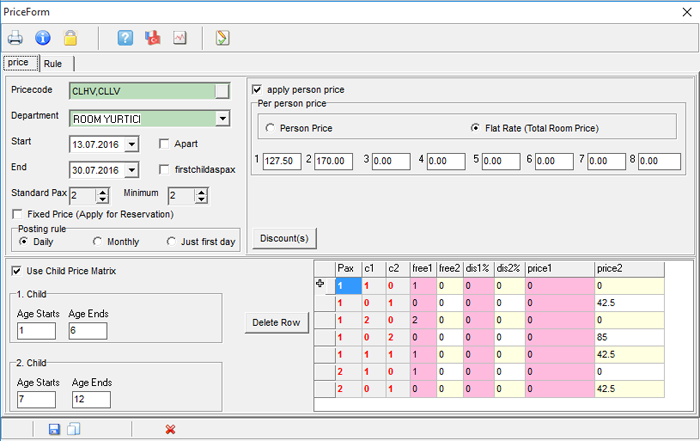Viewport: 700px width, 441px height.
Task: Check Fixed Price (Apply for Reservation)
Action: tap(17, 214)
